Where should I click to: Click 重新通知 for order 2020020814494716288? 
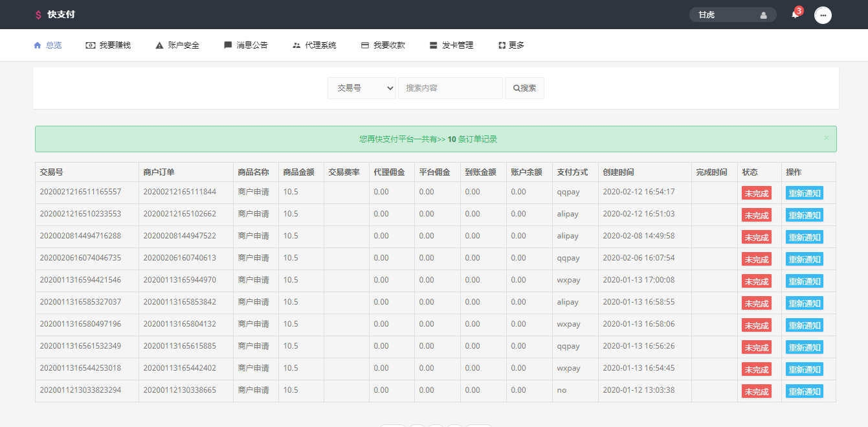(805, 237)
